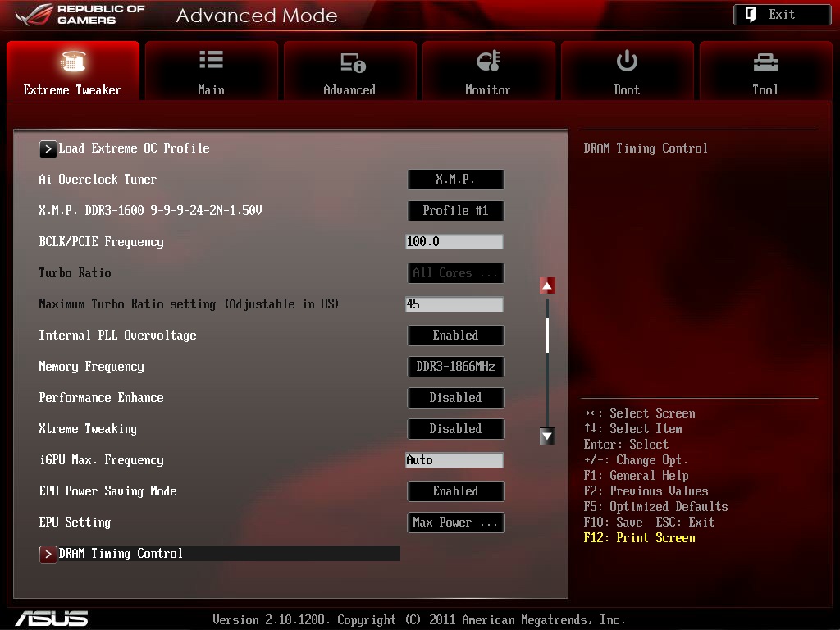
Task: Select the Ai Overclock Tuner label
Action: (98, 180)
